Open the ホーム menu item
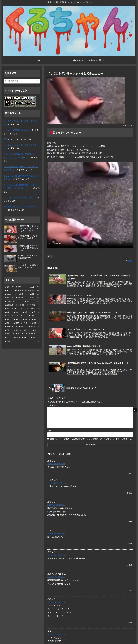 coord(41,60)
